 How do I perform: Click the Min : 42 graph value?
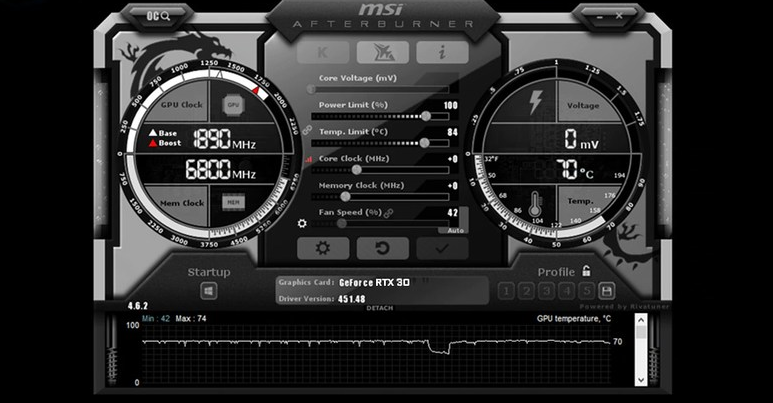click(156, 319)
